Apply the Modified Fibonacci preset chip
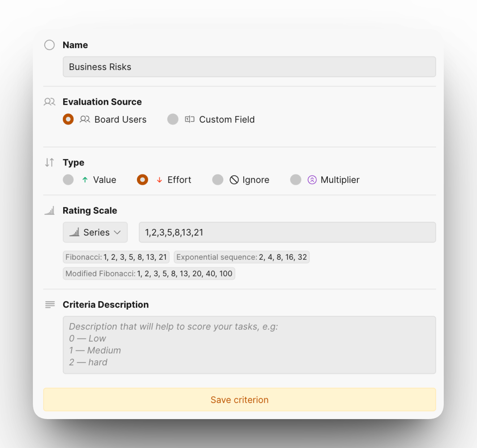 pos(149,273)
